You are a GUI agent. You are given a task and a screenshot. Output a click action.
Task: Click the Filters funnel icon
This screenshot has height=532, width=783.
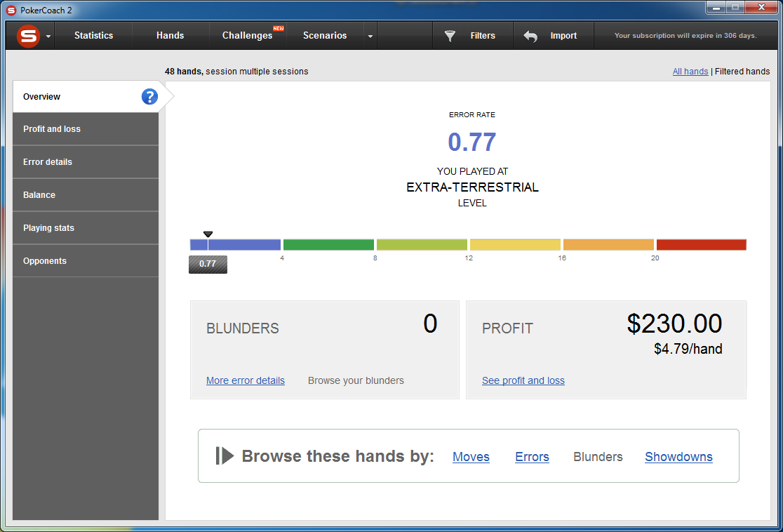[x=450, y=36]
